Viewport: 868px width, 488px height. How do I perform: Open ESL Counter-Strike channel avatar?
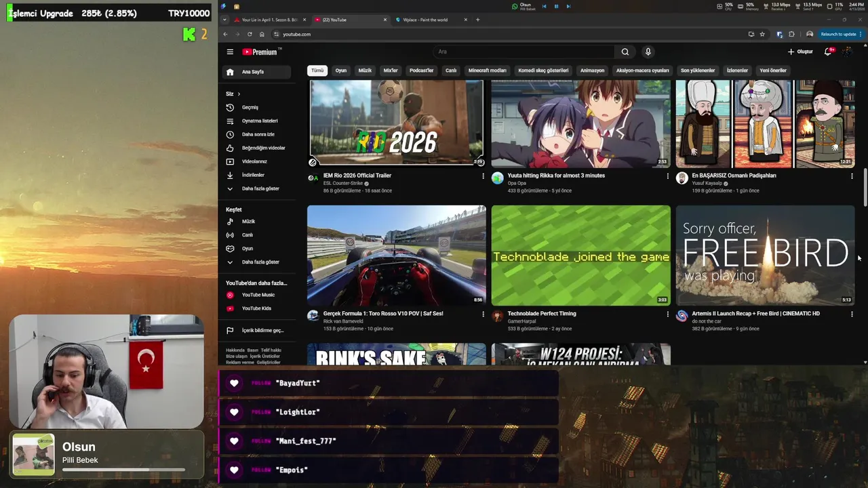(313, 178)
